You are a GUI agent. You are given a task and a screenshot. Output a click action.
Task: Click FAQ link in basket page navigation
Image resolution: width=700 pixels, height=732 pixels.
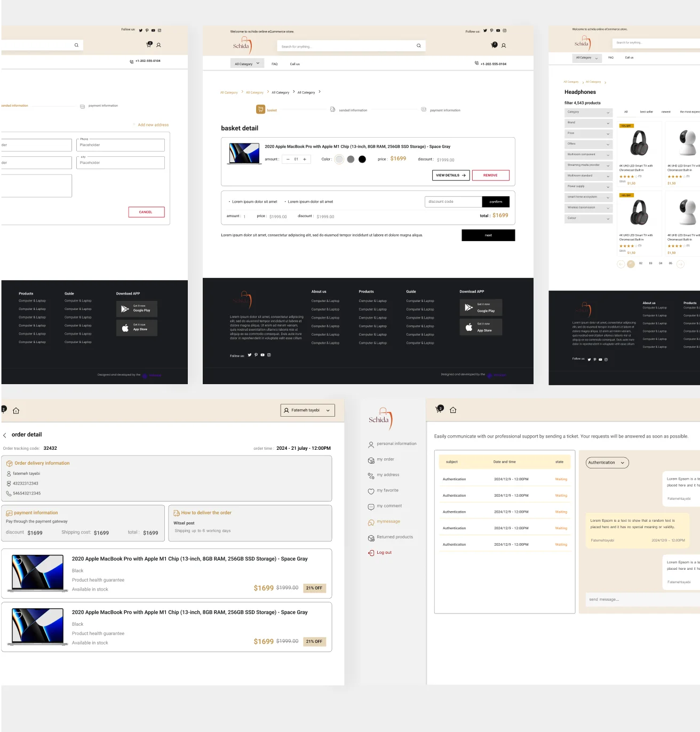(275, 64)
